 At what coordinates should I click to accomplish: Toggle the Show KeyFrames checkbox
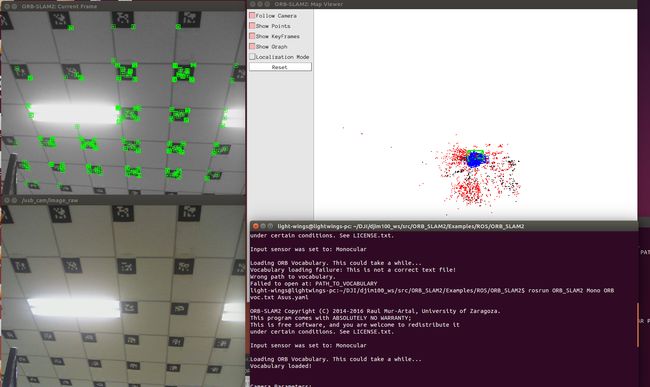tap(252, 36)
